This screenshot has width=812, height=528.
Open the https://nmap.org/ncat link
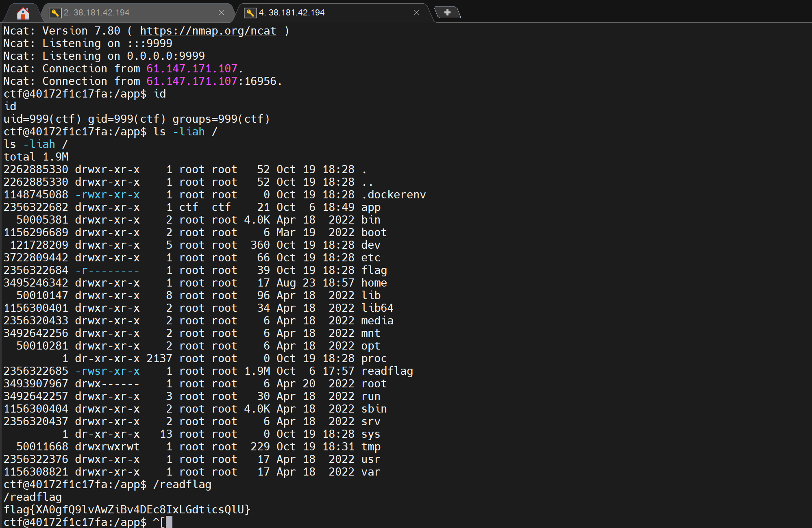point(208,31)
